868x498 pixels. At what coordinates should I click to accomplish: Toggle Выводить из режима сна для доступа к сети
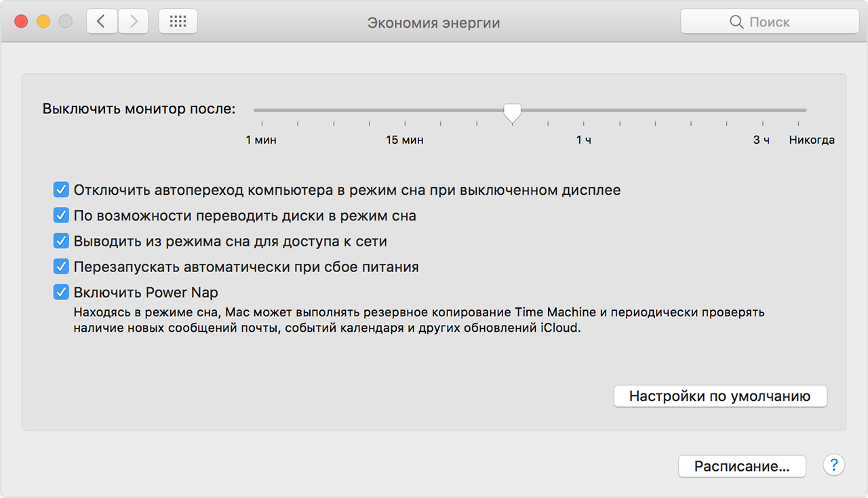61,241
